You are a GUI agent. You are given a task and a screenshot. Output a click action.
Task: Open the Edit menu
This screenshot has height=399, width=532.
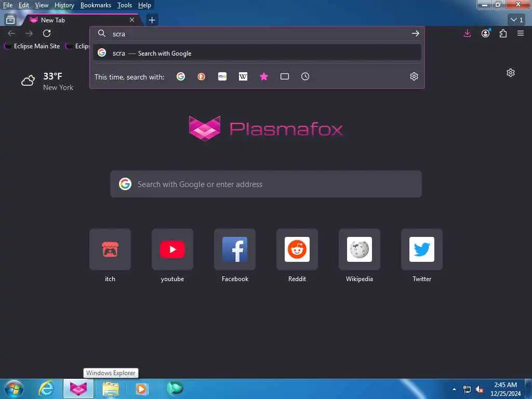tap(23, 5)
